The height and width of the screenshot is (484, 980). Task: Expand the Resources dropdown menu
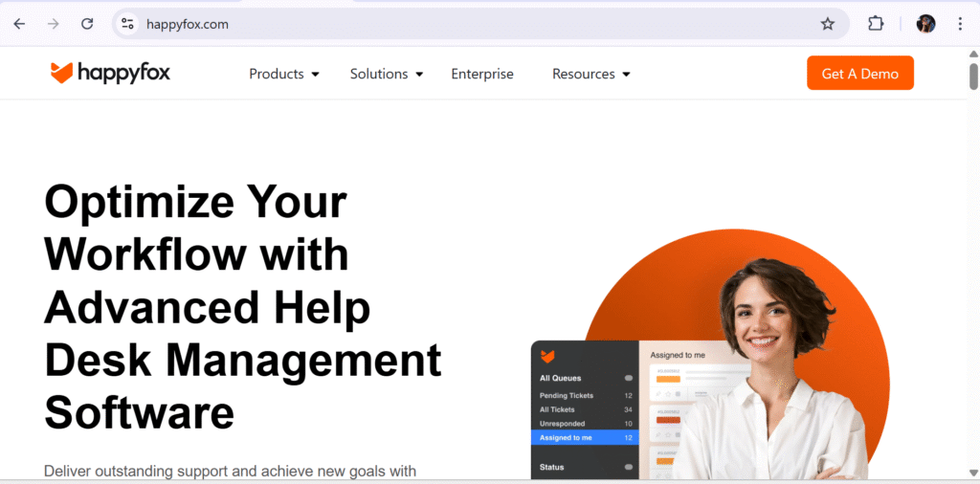tap(590, 74)
